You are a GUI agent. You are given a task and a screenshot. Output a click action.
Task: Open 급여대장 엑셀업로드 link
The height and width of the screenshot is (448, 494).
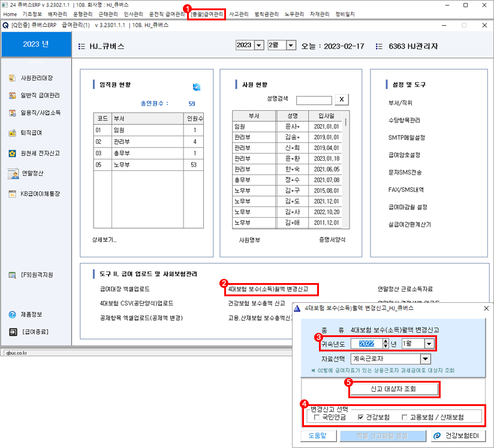coord(125,289)
